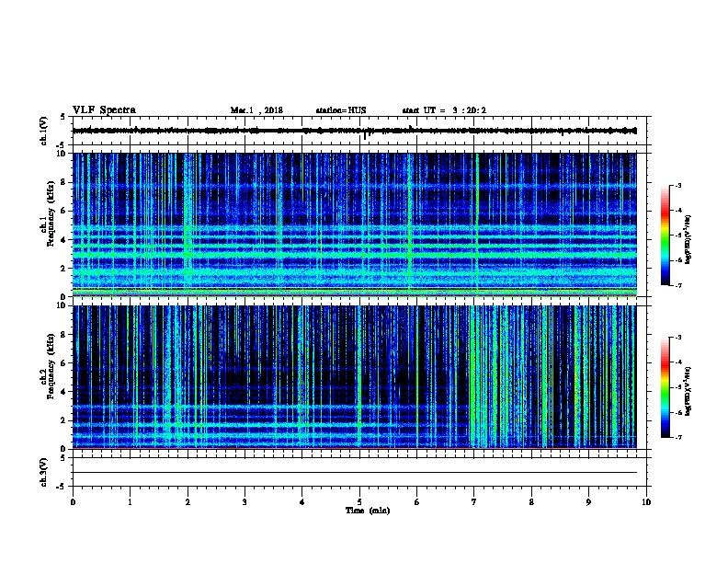Select the ch.2 'Frequency (kHz)' axis label

pyautogui.click(x=51, y=366)
